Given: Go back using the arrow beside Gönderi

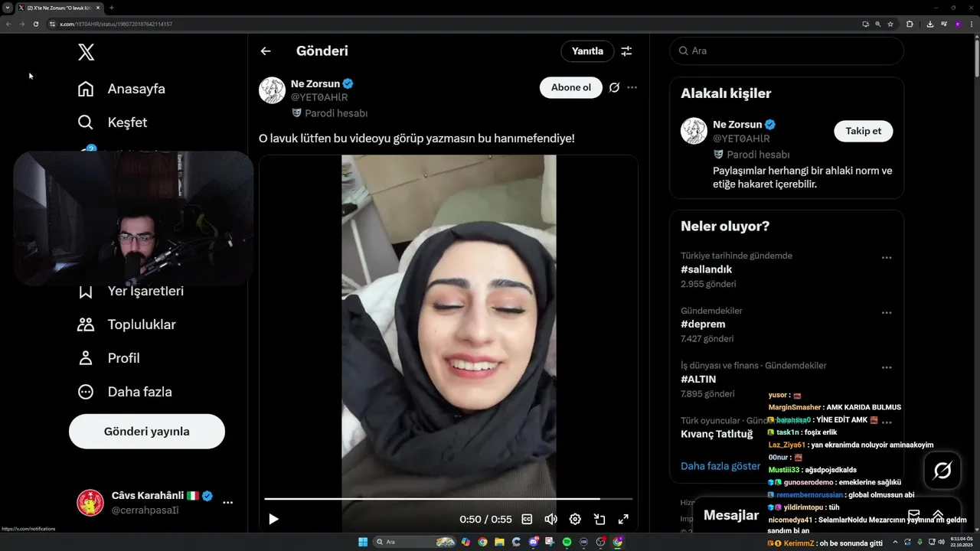Looking at the screenshot, I should tap(266, 51).
